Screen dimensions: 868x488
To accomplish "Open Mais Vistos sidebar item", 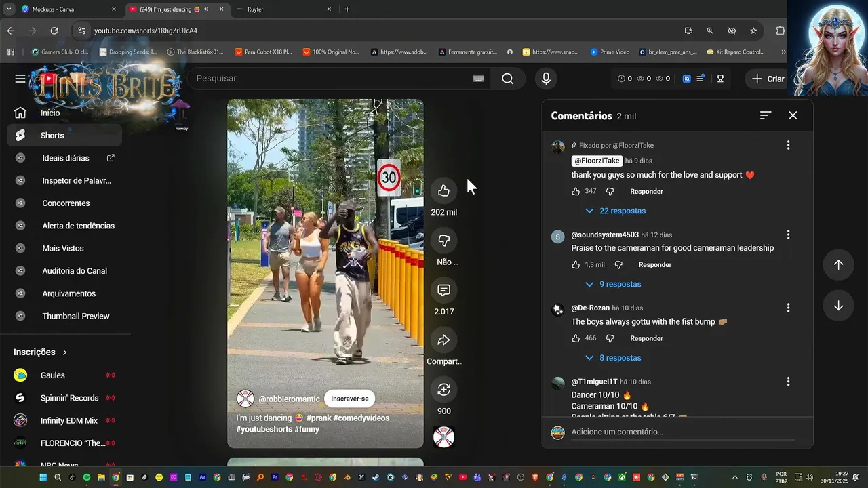I will 64,249.
